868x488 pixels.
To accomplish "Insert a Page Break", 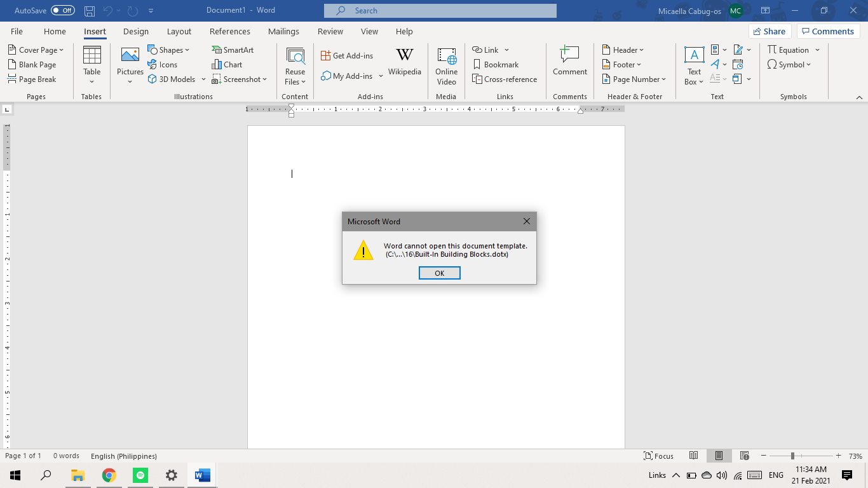I will coord(32,79).
